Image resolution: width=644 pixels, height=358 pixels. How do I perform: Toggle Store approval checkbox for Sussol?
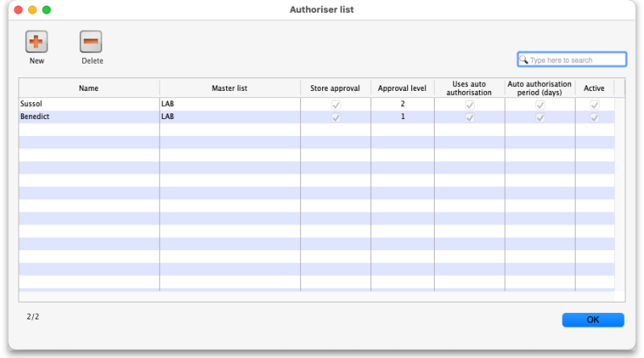coord(336,105)
